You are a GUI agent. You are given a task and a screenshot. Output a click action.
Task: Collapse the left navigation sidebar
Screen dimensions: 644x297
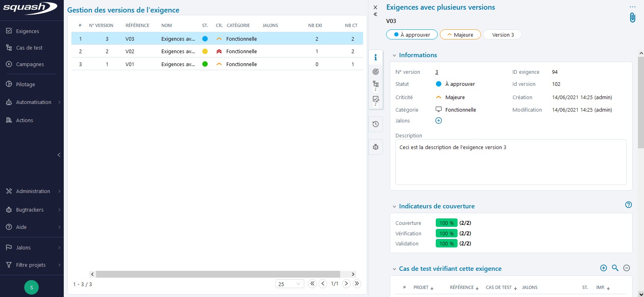pyautogui.click(x=59, y=155)
